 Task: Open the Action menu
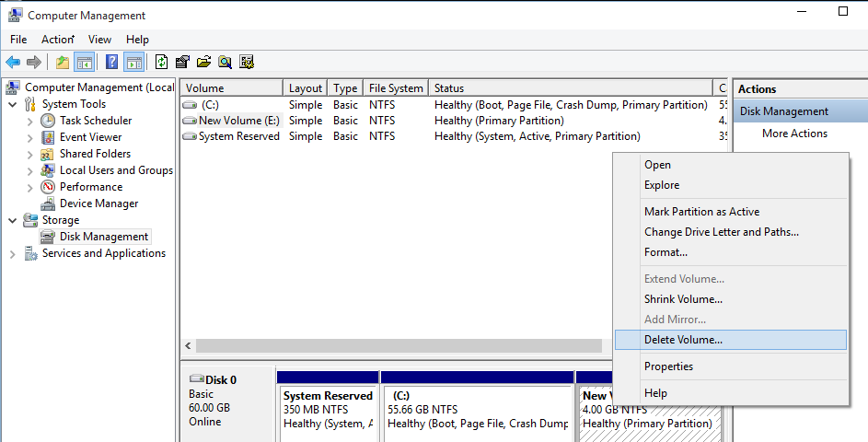click(57, 40)
